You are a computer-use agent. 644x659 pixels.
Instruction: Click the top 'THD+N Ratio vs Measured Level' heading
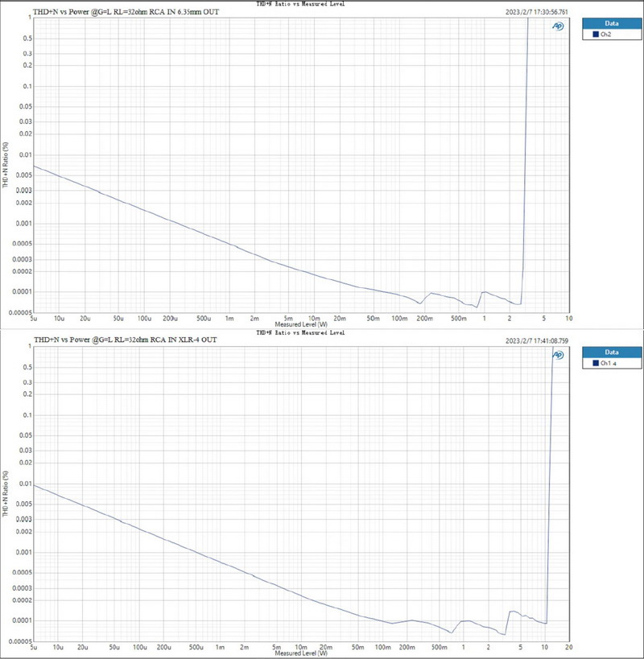coord(299,3)
